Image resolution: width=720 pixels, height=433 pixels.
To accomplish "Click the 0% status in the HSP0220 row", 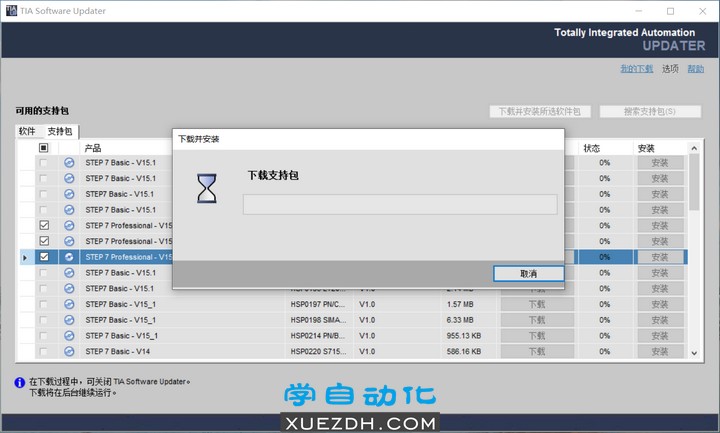I will point(605,351).
